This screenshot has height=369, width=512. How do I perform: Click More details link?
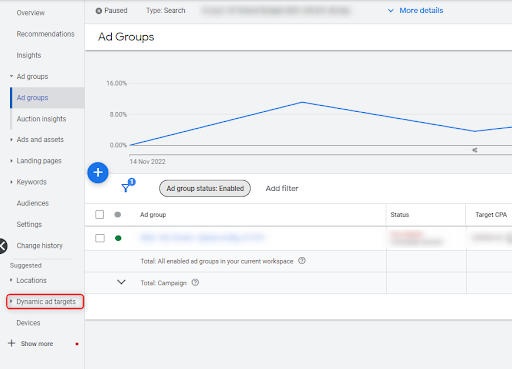[x=421, y=11]
